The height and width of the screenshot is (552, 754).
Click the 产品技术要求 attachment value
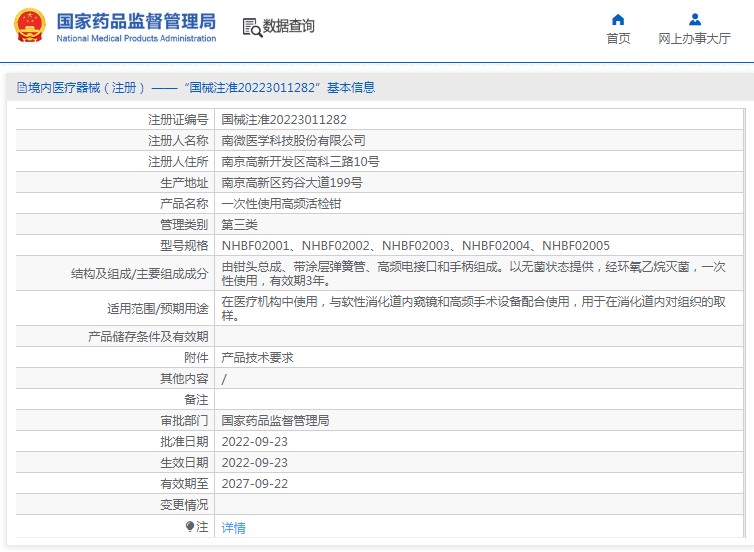click(x=257, y=358)
